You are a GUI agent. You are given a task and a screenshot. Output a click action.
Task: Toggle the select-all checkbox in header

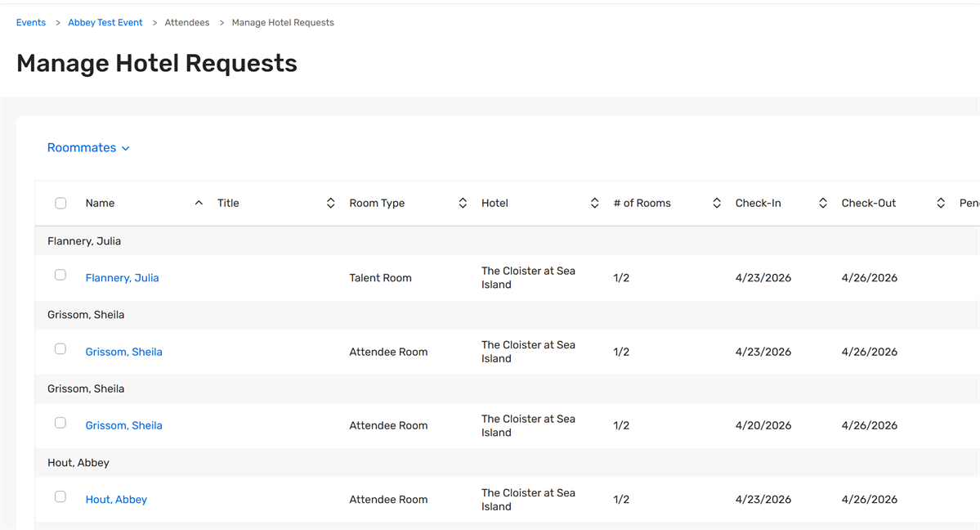point(60,203)
